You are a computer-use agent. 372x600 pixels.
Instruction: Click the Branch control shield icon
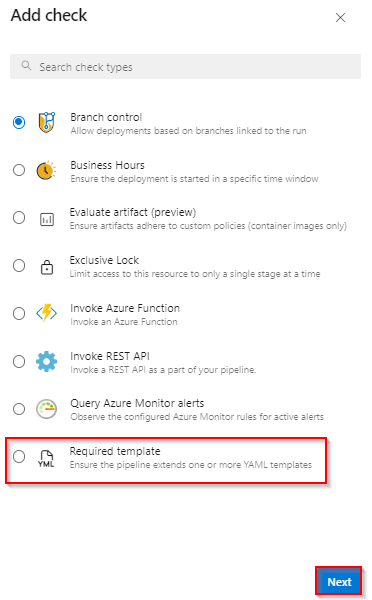point(47,122)
